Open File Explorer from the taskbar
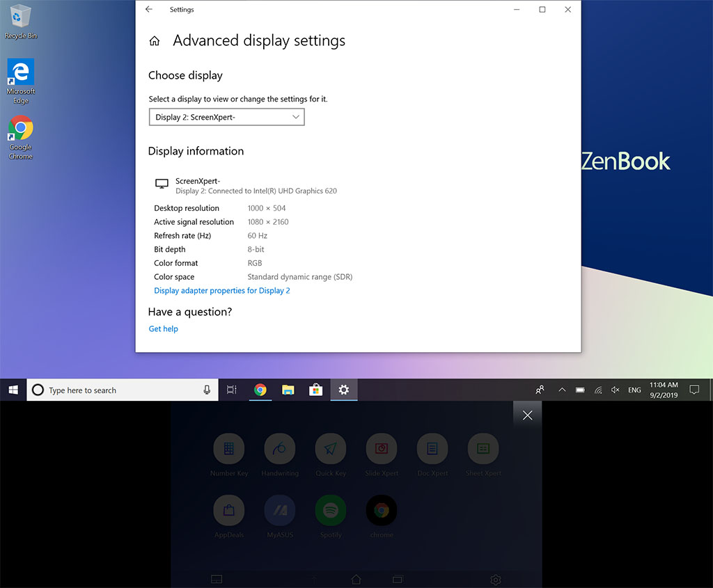This screenshot has height=588, width=713. [x=288, y=390]
